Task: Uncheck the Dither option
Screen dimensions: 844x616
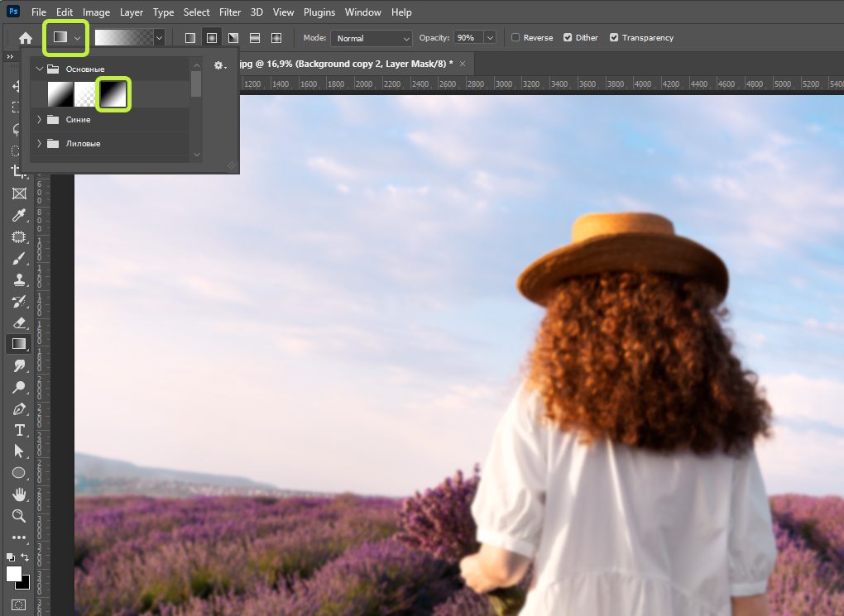Action: tap(568, 38)
